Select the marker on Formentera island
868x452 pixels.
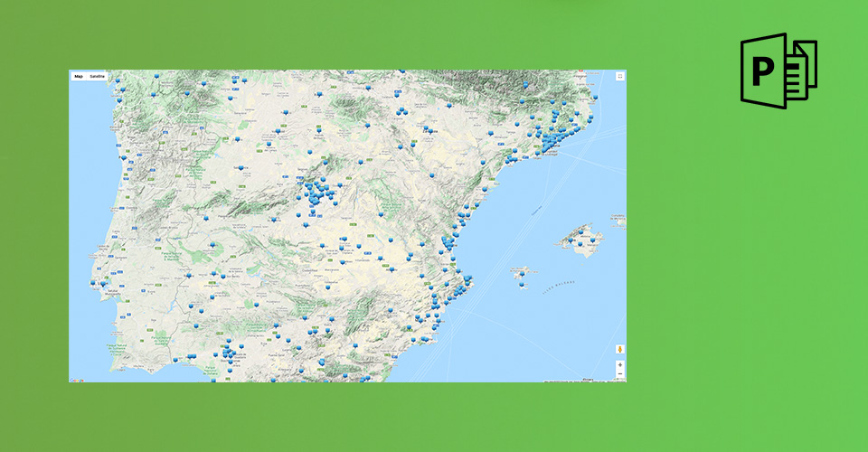(x=522, y=285)
